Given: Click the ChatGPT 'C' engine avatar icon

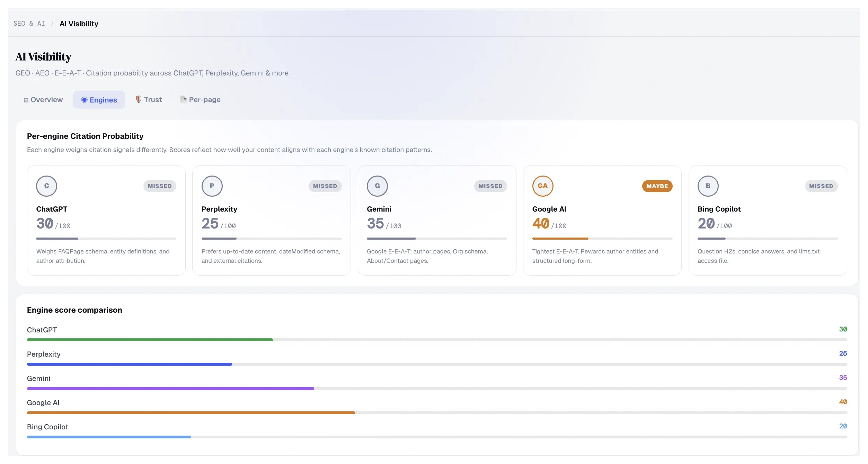Looking at the screenshot, I should (x=46, y=186).
